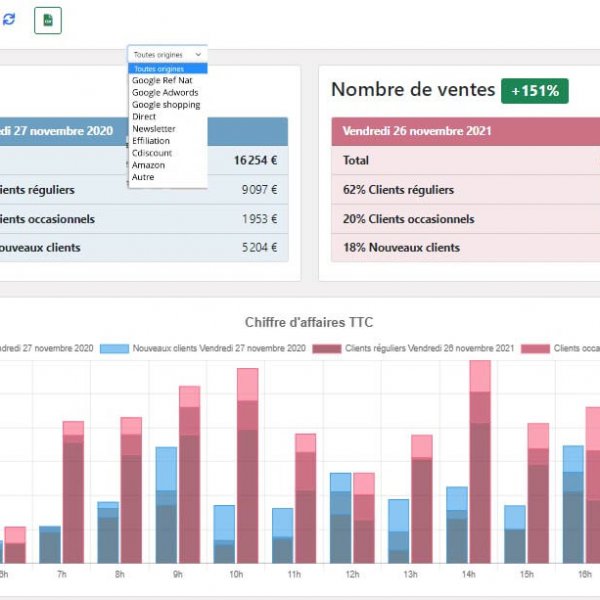
Task: Toggle Nouveaux clients 2020 legend swatch
Action: tap(114, 349)
